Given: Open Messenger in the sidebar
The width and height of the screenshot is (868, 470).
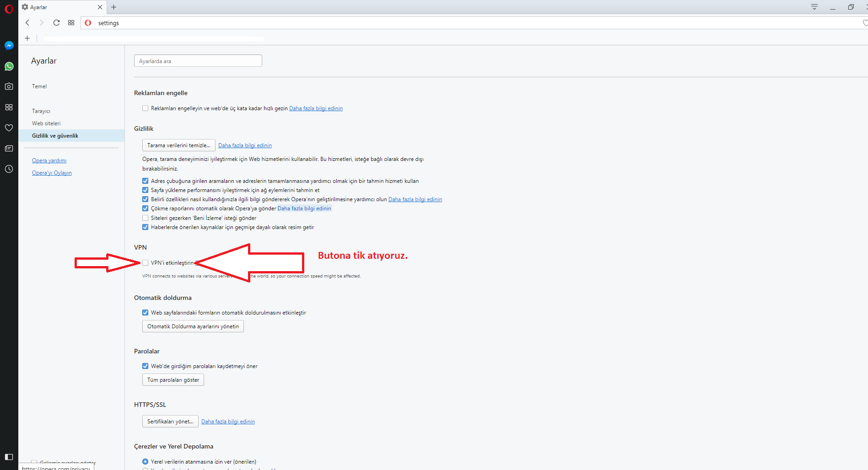Looking at the screenshot, I should (9, 45).
